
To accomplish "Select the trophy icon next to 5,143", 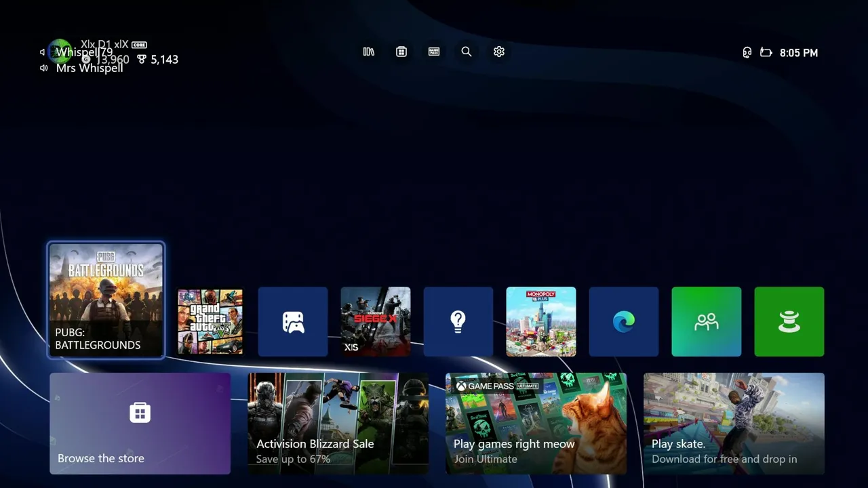I will click(x=142, y=60).
